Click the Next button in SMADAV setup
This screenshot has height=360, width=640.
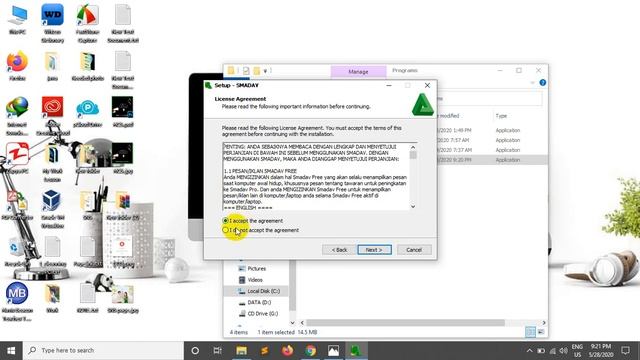[x=374, y=250]
